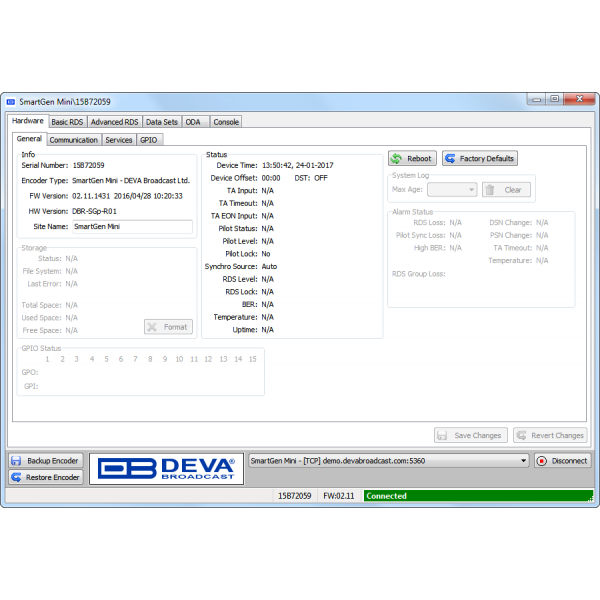Click the Device Offset value 00:00

[x=271, y=178]
